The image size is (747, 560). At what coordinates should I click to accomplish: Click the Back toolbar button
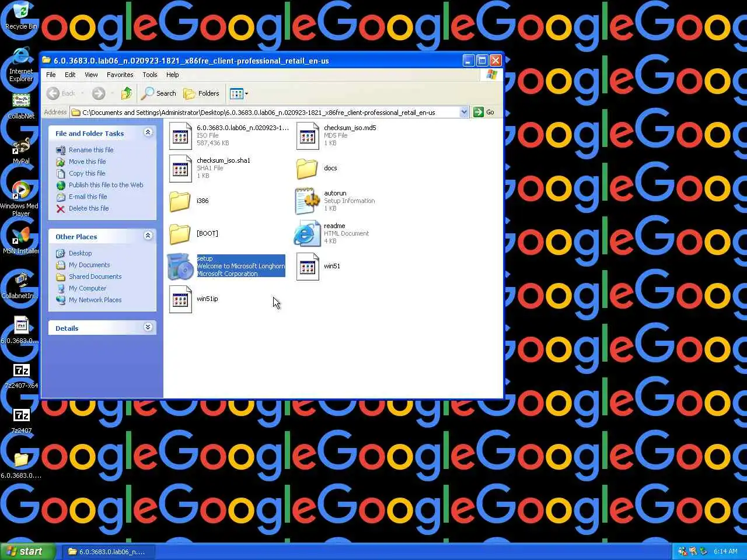(61, 93)
